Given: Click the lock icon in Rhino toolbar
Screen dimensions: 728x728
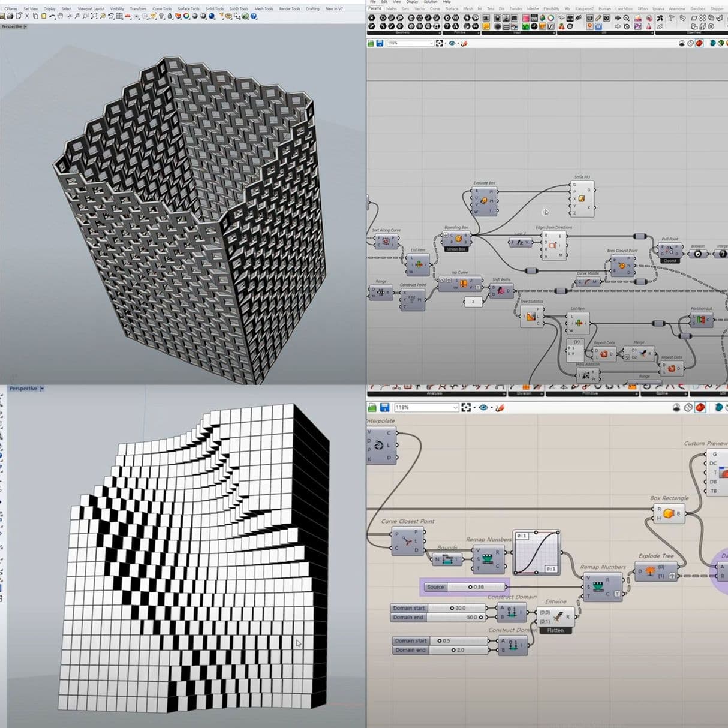Looking at the screenshot, I should pos(170,16).
